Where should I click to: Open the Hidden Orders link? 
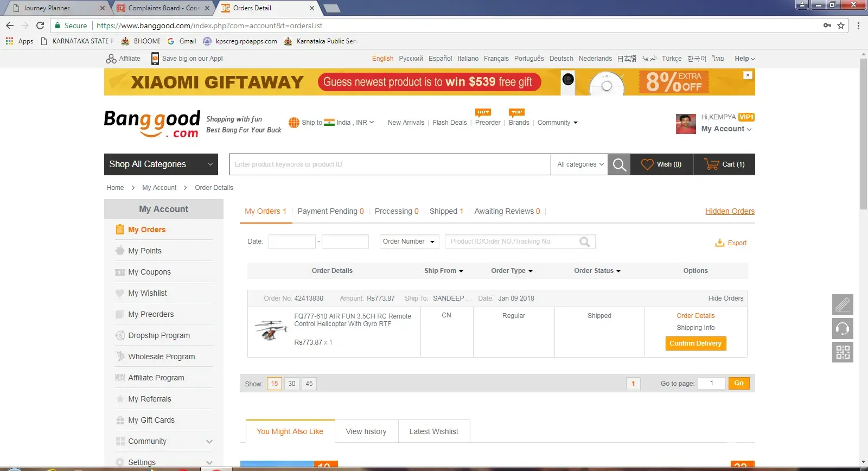pyautogui.click(x=730, y=211)
